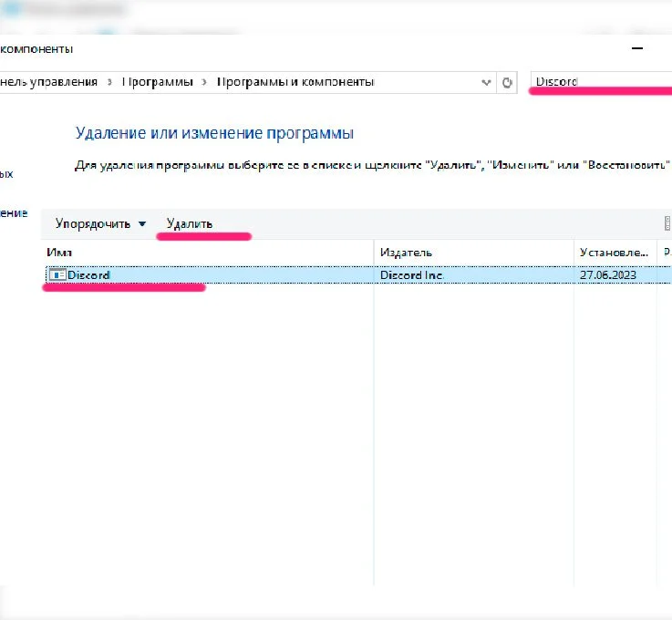This screenshot has width=672, height=620.
Task: Click Discord Inc. publisher cell
Action: (x=411, y=275)
